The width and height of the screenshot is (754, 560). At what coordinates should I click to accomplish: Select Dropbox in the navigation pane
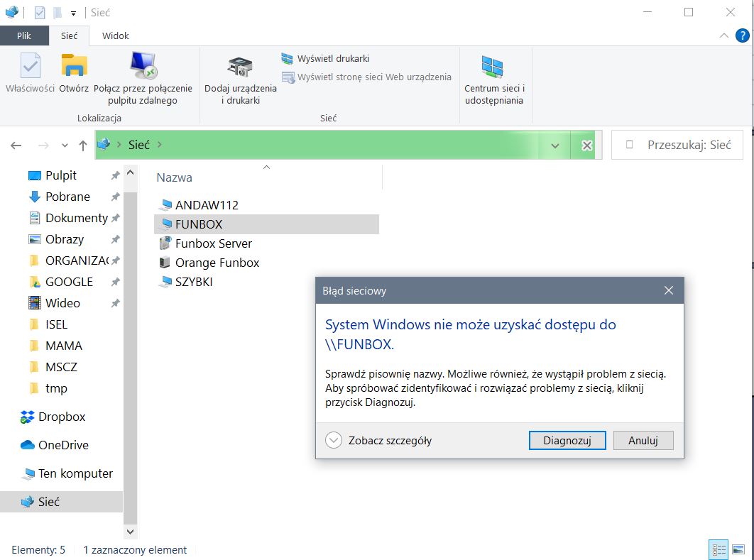(x=61, y=417)
